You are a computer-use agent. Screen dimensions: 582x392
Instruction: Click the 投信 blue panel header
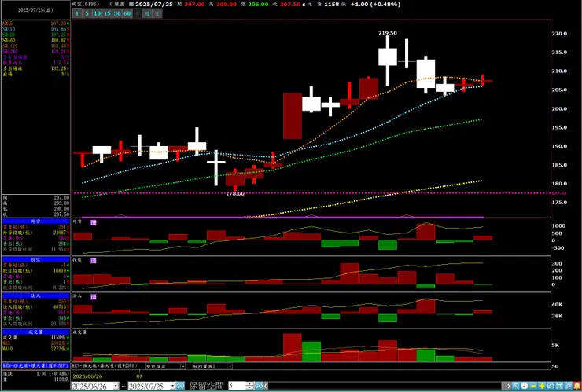(36, 259)
